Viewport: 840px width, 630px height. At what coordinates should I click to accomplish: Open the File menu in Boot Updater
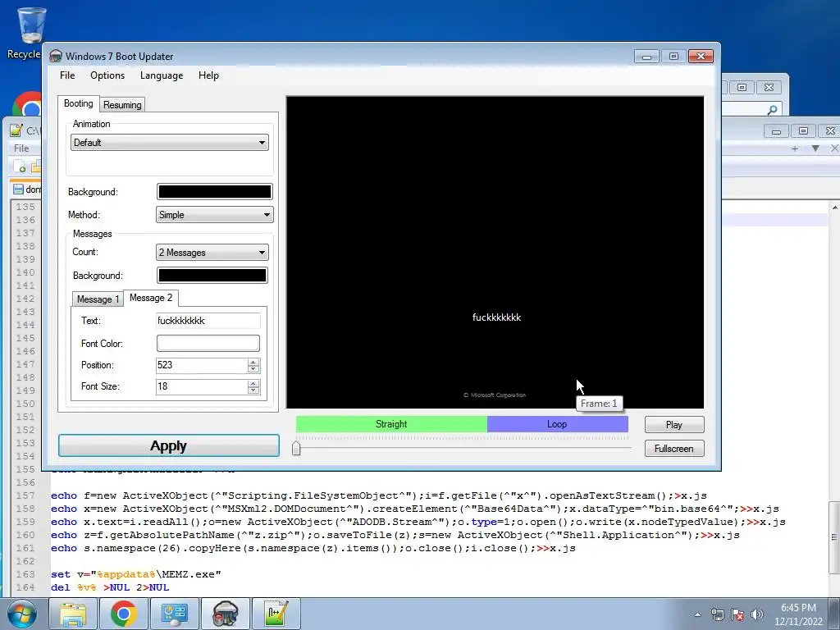point(67,75)
